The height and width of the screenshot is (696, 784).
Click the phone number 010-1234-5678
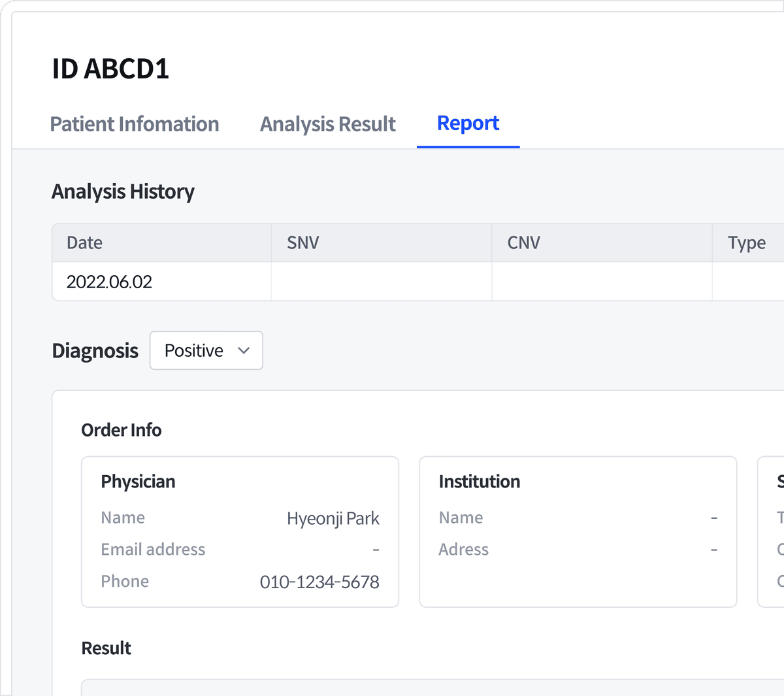coord(319,582)
